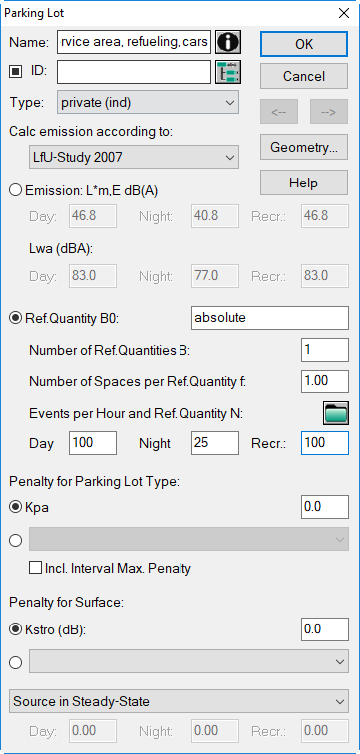This screenshot has height=754, width=360.
Task: Select surface type list radio button
Action: (15, 662)
